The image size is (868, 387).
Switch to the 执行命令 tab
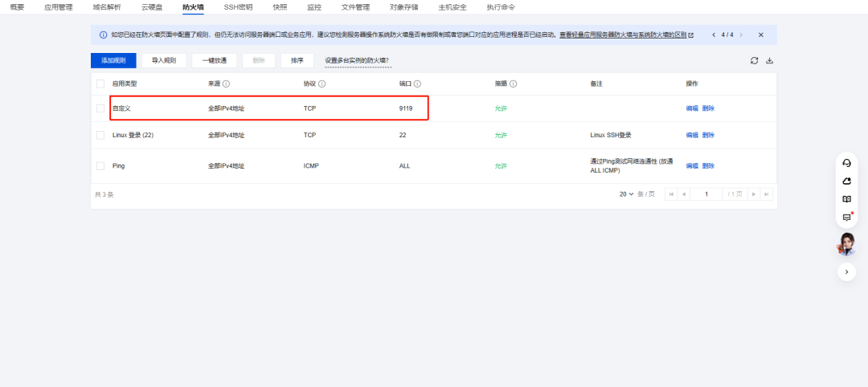pyautogui.click(x=501, y=7)
